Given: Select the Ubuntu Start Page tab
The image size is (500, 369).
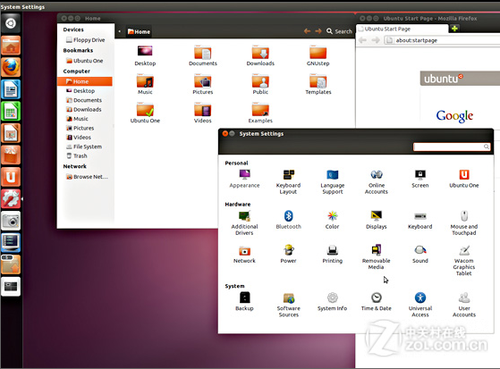Looking at the screenshot, I should click(402, 29).
